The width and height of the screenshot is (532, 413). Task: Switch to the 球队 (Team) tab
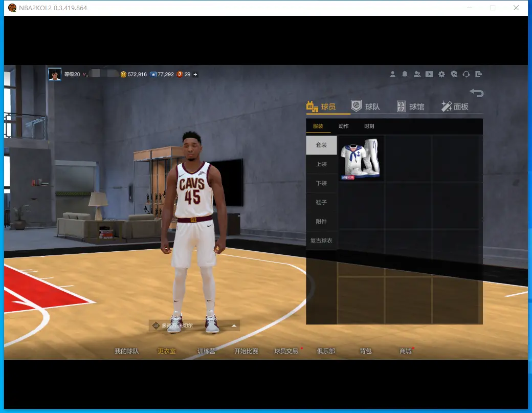365,106
